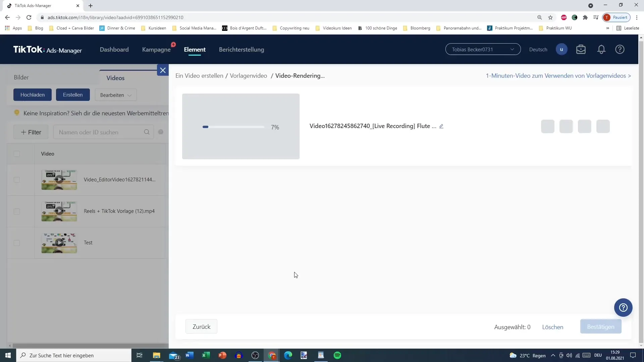
Task: Open Excel from the taskbar
Action: (x=206, y=355)
